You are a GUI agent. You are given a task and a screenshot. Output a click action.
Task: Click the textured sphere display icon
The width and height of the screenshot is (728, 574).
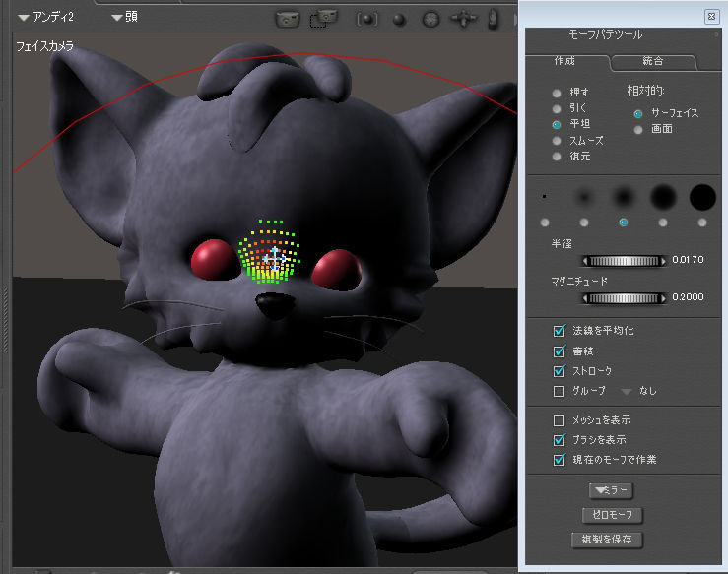[x=431, y=20]
